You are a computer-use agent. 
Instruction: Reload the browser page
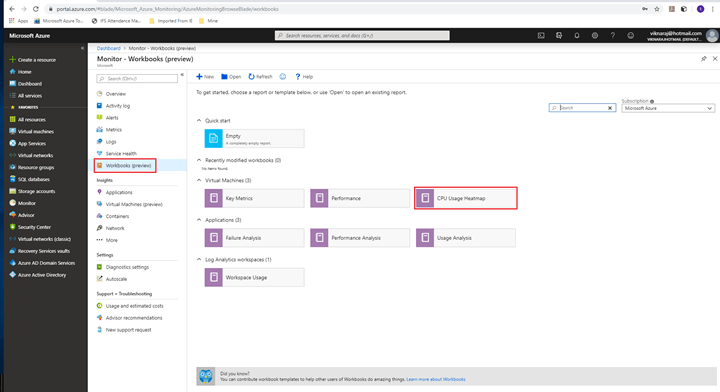[x=36, y=9]
